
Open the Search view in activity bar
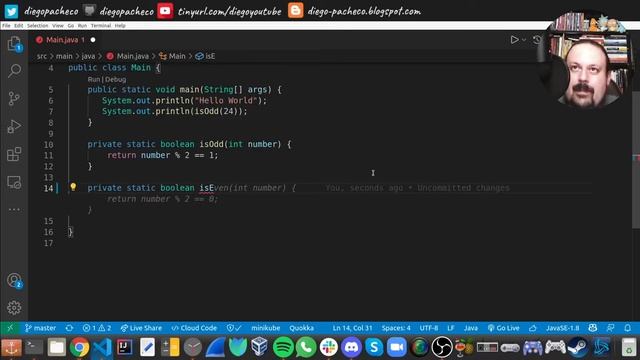click(14, 71)
